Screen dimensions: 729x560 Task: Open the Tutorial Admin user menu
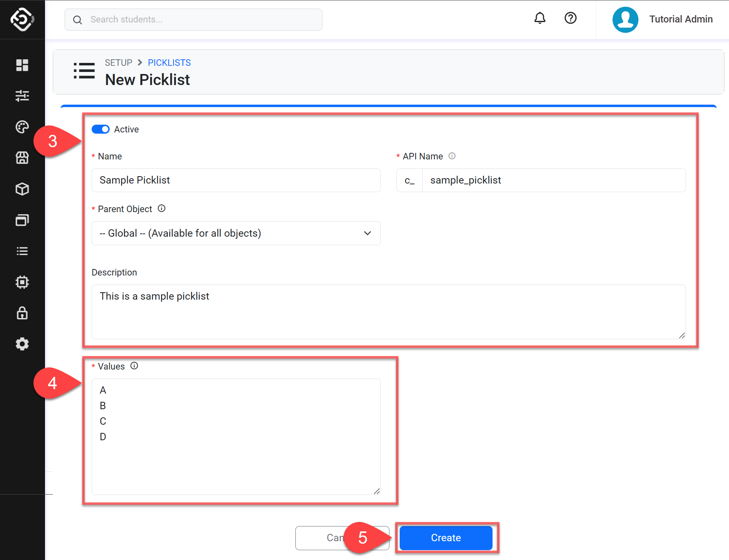681,19
